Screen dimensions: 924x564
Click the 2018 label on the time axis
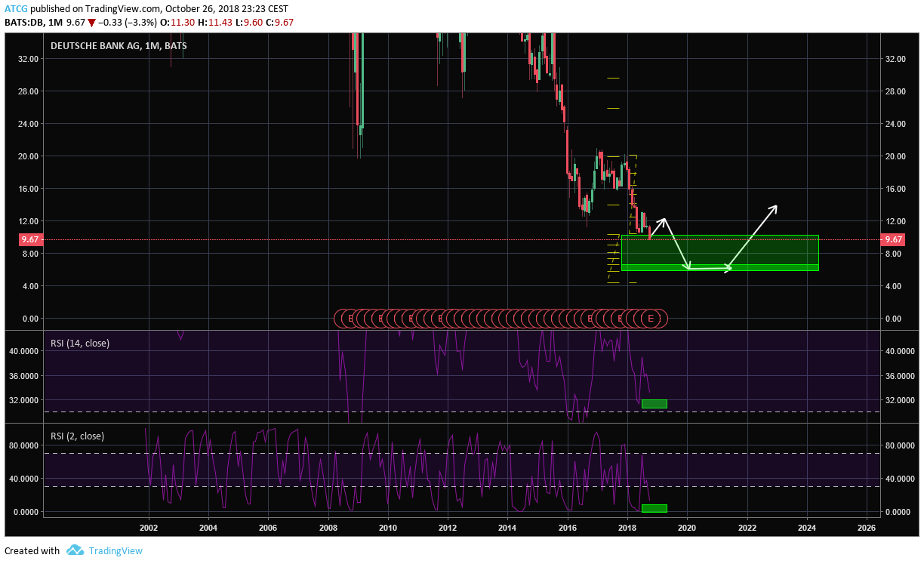tap(627, 528)
